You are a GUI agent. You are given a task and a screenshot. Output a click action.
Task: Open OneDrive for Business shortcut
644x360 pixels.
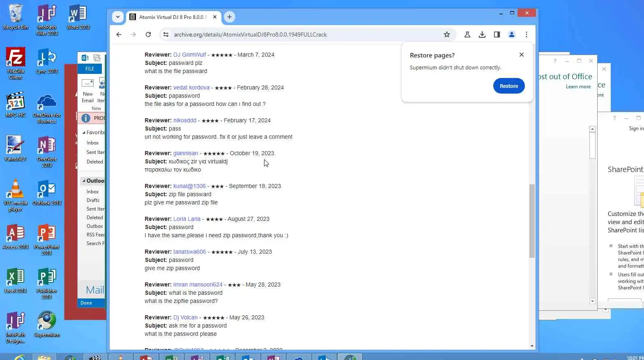coord(47,108)
